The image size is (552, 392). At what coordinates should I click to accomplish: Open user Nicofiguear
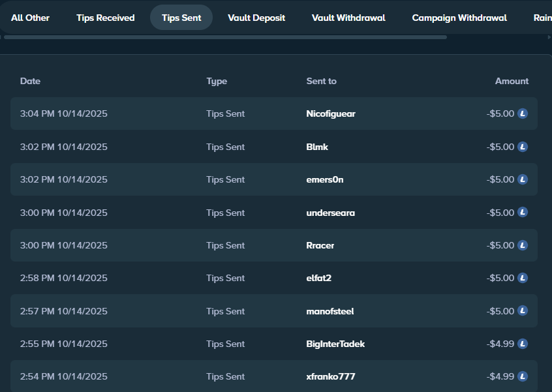[x=331, y=114]
